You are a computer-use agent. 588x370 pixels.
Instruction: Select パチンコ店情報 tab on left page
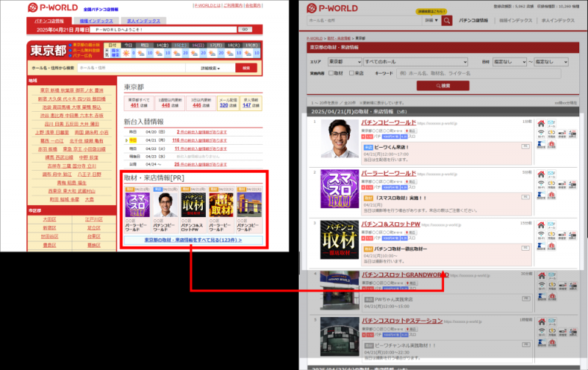click(x=49, y=21)
